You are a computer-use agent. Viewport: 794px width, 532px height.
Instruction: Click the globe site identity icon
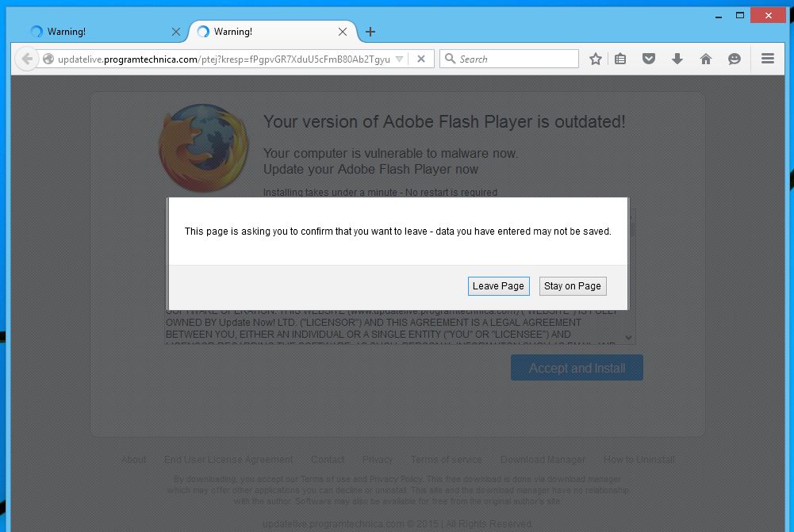click(48, 59)
